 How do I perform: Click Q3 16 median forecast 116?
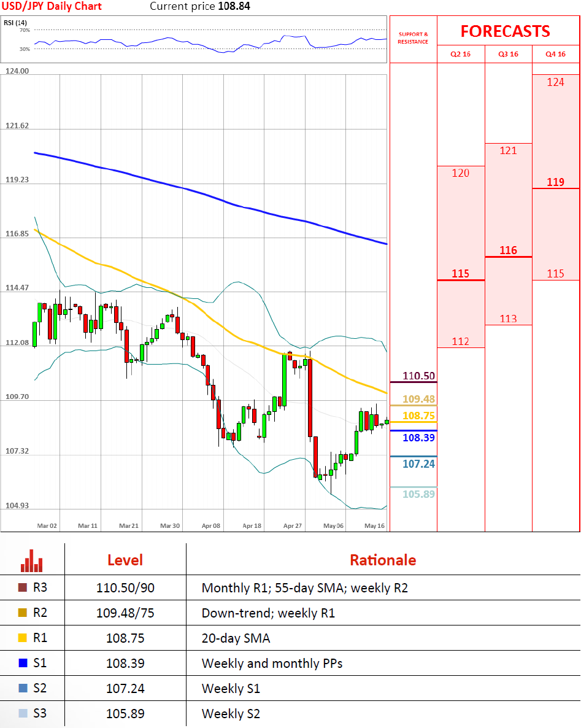point(508,250)
